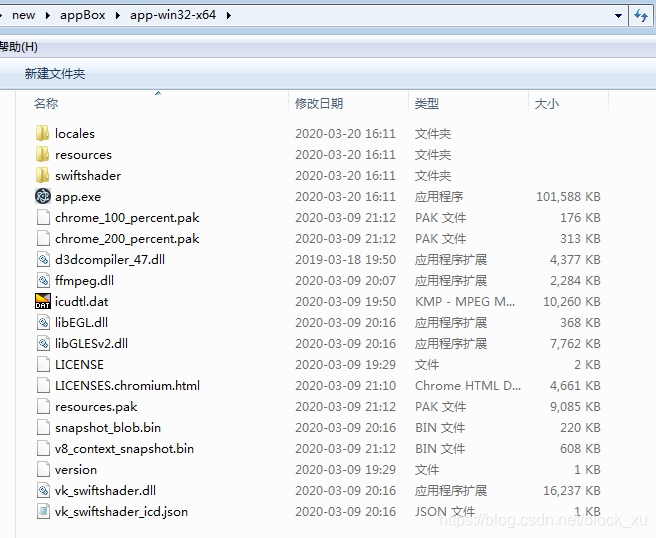
Task: Open the resources folder icon
Action: click(x=42, y=154)
